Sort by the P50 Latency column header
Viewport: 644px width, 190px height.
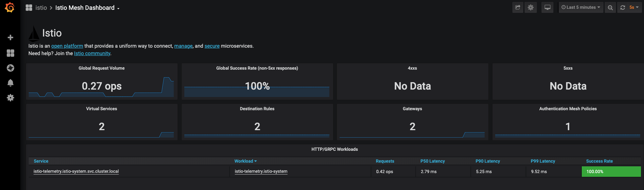pyautogui.click(x=433, y=161)
